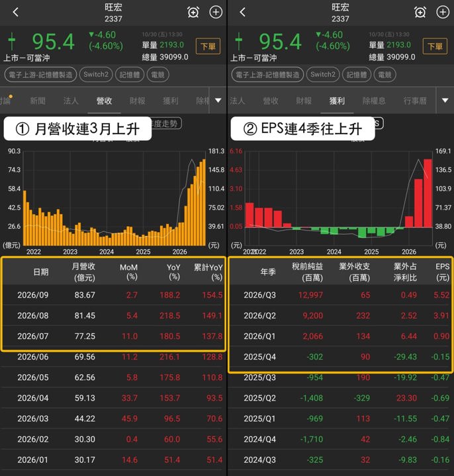Image resolution: width=454 pixels, height=476 pixels.
Task: Select the 2026/01 revenue row
Action: 113,460
